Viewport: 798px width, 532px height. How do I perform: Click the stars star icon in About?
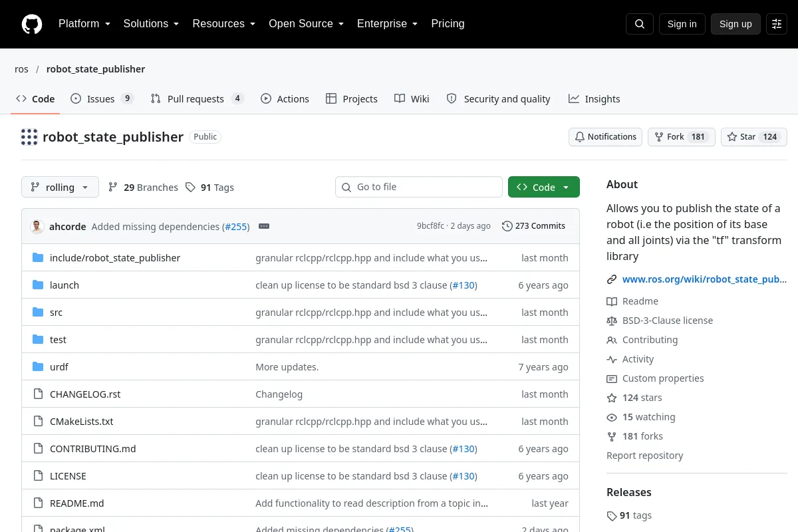coord(612,398)
